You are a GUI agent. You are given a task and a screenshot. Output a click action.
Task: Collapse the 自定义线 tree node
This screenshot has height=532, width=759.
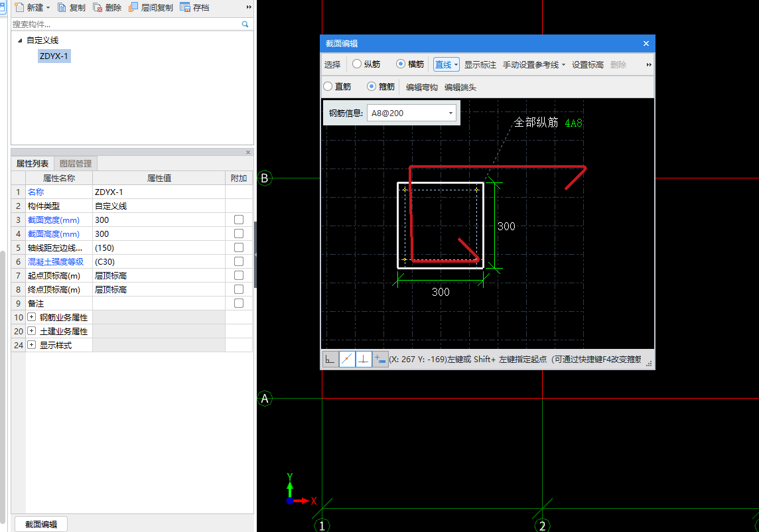coord(20,40)
